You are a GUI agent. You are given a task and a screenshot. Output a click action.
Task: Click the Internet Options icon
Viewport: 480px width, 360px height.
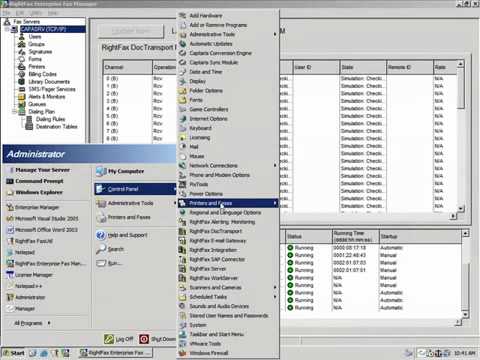(183, 119)
